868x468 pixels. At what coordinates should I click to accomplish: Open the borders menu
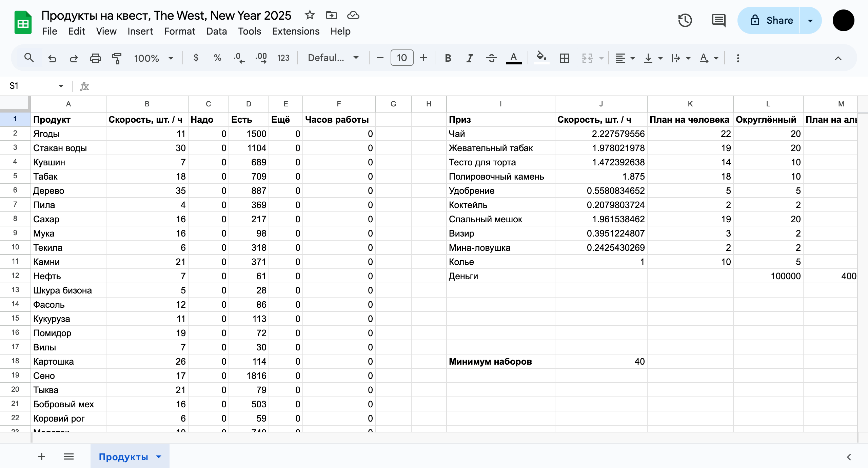[564, 58]
